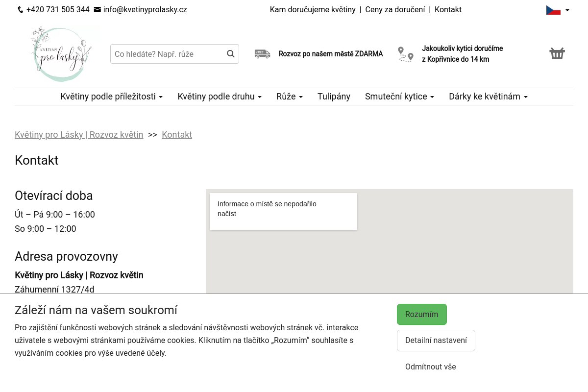The image size is (588, 392).
Task: Click the info@kvetinyprolasky.cz email link
Action: pyautogui.click(x=145, y=10)
